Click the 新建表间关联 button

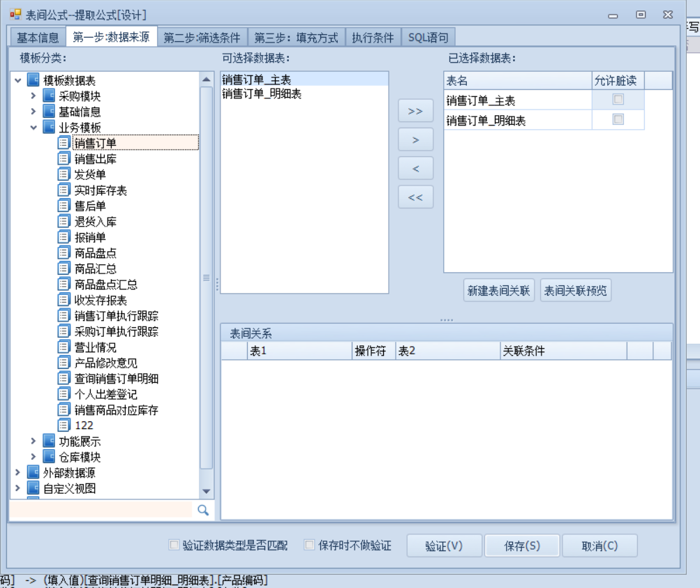click(499, 291)
